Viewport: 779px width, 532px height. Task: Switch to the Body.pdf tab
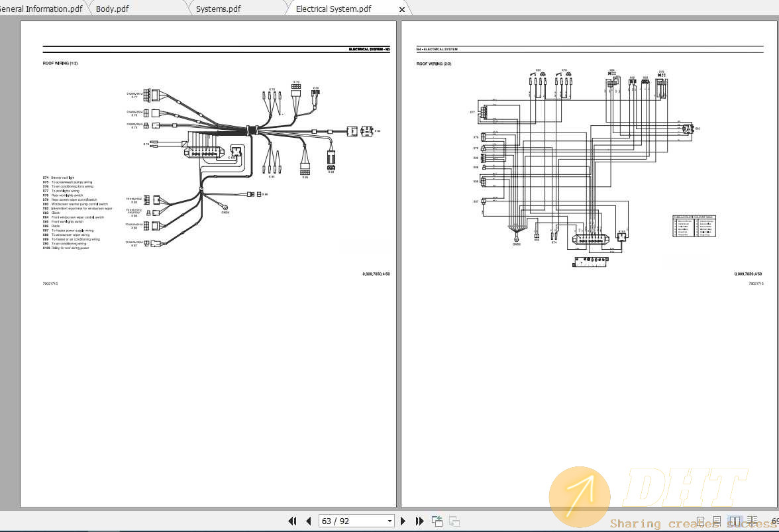[111, 9]
